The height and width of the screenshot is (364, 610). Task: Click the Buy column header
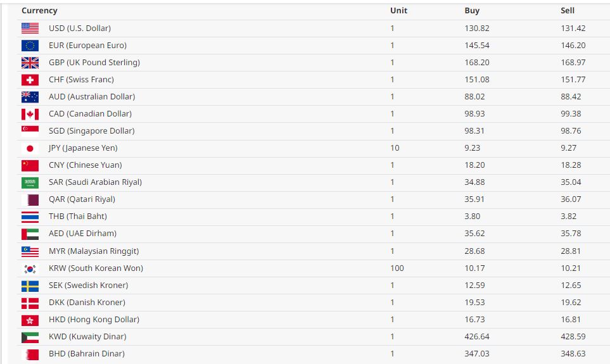(472, 11)
